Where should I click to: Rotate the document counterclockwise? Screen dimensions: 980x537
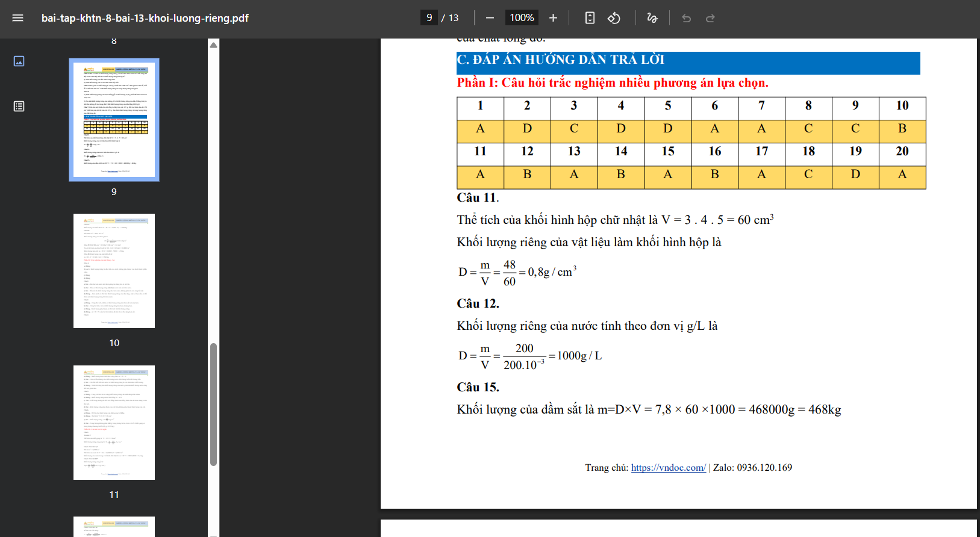614,18
